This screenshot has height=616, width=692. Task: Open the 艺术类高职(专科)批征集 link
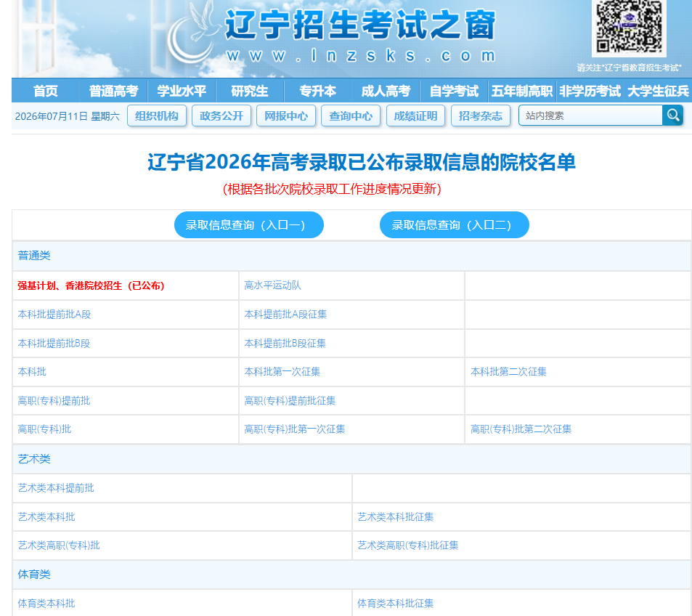tap(408, 546)
